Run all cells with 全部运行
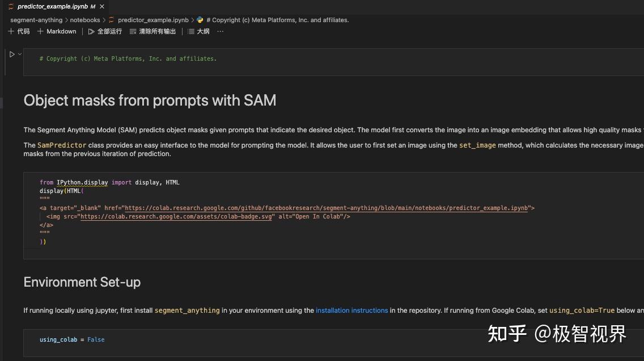The width and height of the screenshot is (644, 361). tap(105, 31)
